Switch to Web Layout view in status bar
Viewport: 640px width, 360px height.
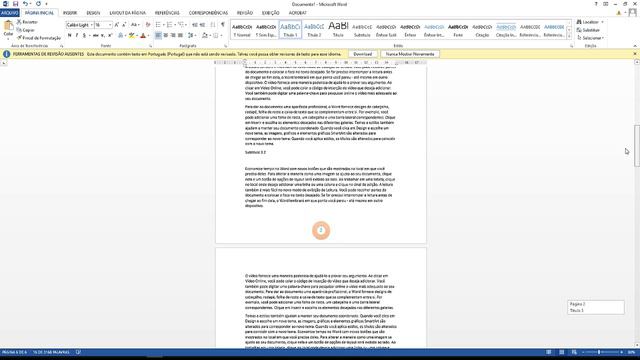[574, 352]
